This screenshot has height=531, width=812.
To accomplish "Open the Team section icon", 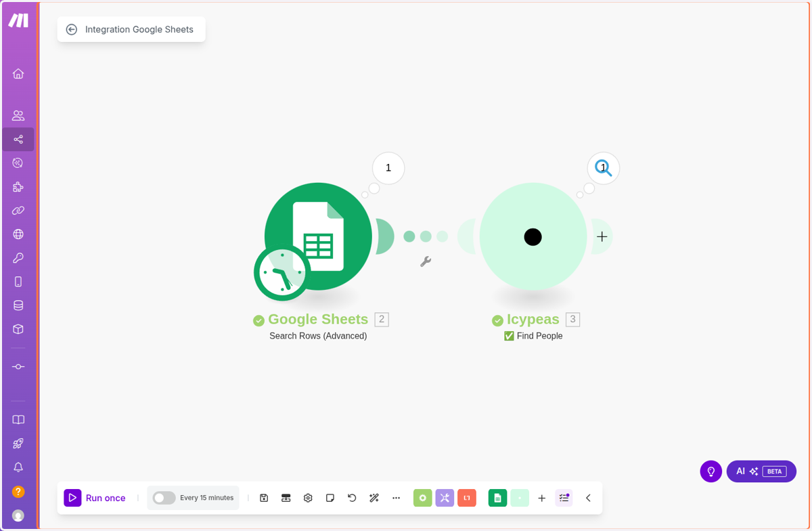I will click(18, 115).
